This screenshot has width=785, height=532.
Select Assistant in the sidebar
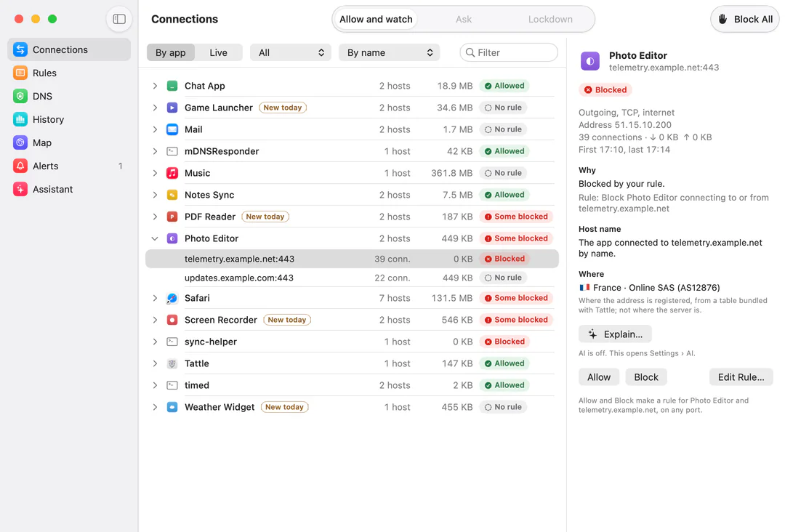point(69,189)
